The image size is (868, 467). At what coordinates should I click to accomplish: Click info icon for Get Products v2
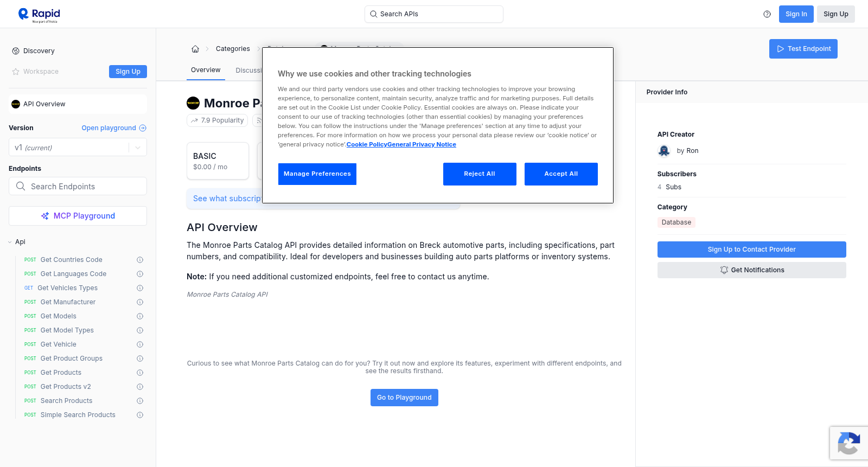tap(140, 387)
